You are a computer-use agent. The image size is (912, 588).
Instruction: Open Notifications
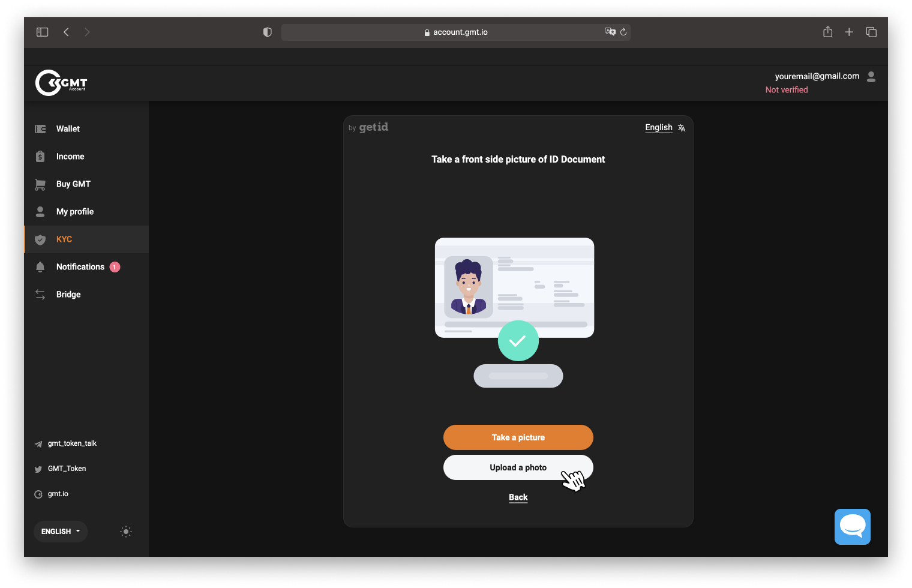(x=86, y=267)
